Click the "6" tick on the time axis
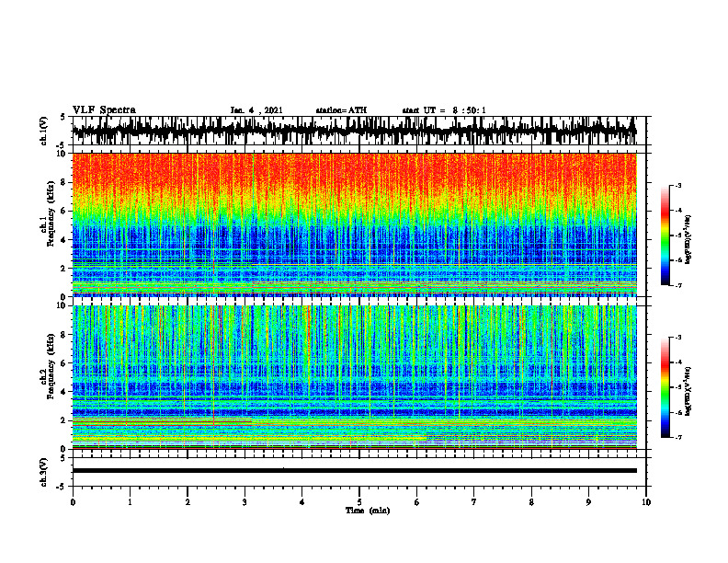The image size is (728, 563). [416, 502]
